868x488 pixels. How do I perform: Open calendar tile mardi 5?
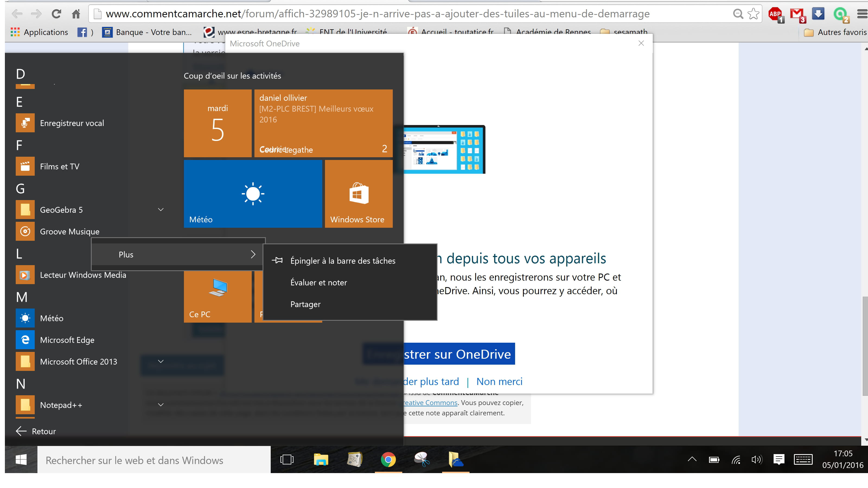click(218, 123)
